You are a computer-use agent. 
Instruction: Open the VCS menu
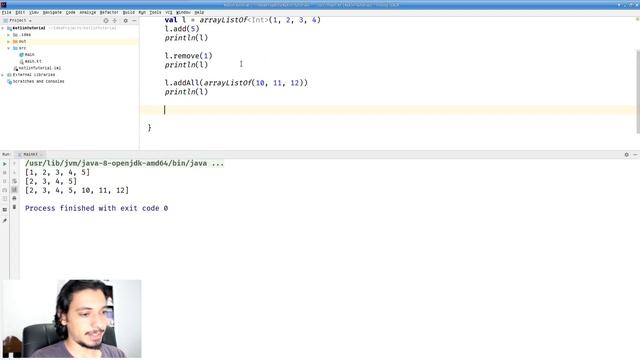coord(169,12)
